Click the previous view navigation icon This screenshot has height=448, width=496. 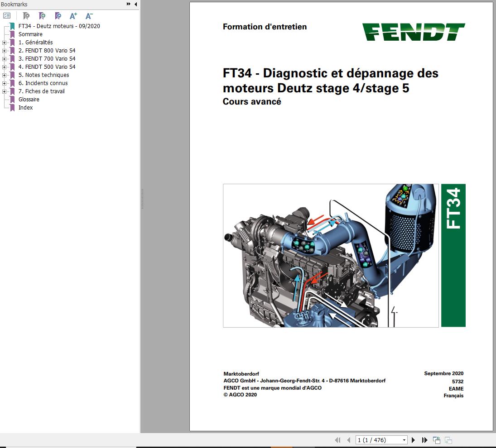[x=437, y=440]
